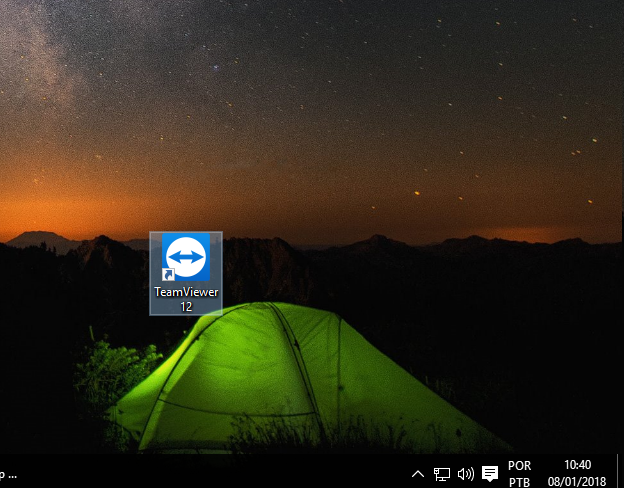The height and width of the screenshot is (488, 624).
Task: Open the clock showing 10:40
Action: point(577,465)
